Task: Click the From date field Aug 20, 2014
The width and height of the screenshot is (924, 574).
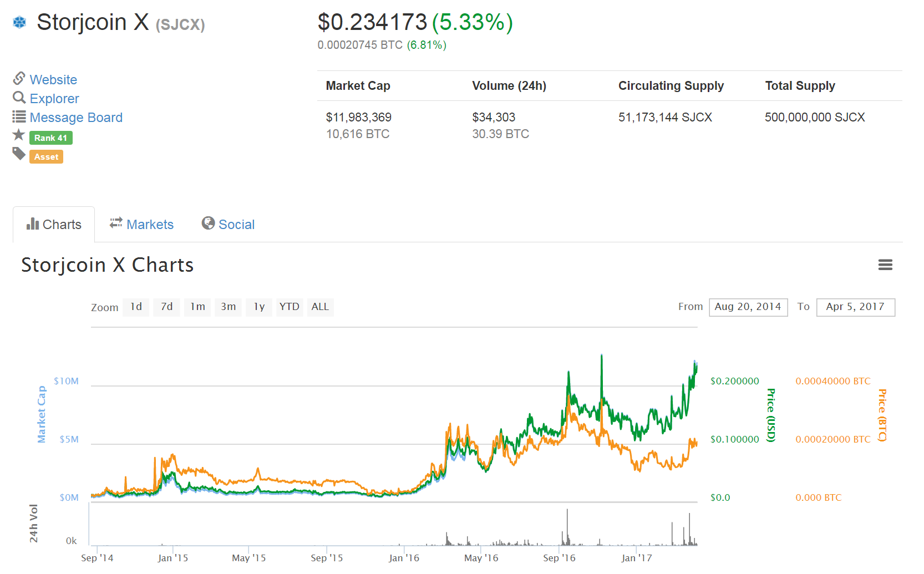Action: click(748, 307)
